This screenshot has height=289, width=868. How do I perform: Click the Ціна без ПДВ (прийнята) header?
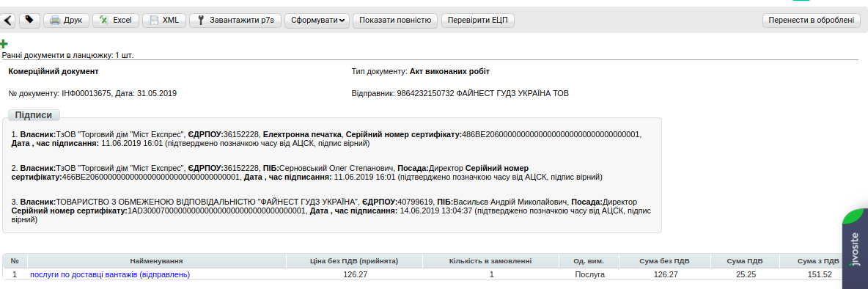(x=354, y=261)
